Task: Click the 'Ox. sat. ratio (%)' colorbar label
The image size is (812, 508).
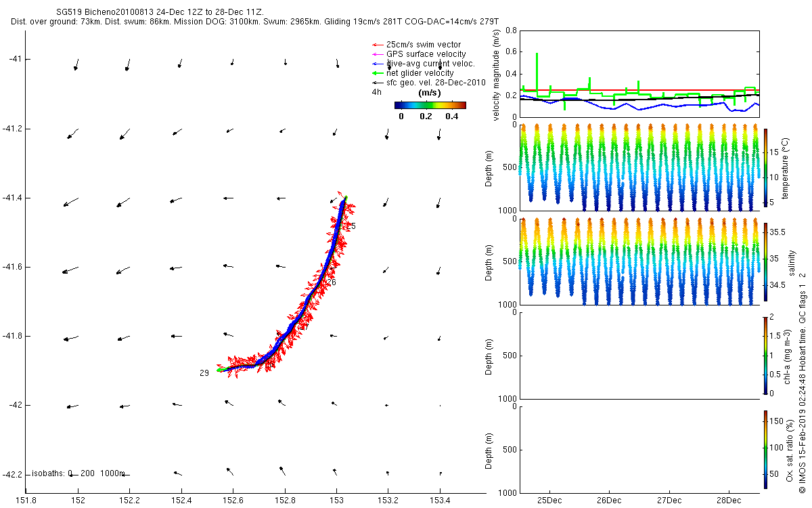Action: [x=790, y=450]
